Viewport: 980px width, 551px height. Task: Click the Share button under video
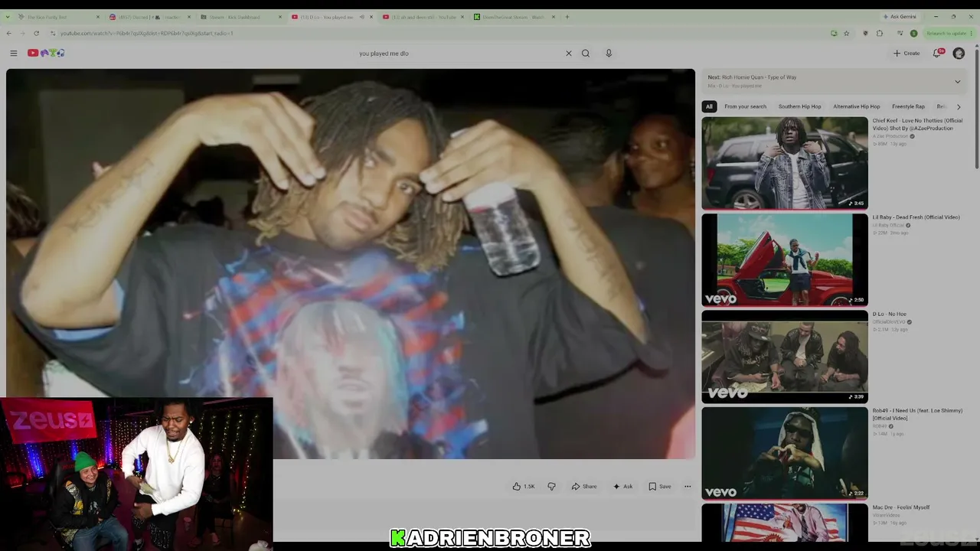click(584, 486)
